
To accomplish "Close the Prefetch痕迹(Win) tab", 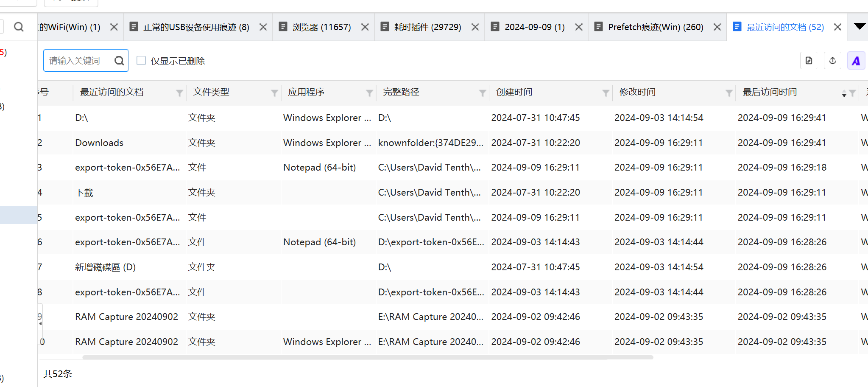I will 717,27.
